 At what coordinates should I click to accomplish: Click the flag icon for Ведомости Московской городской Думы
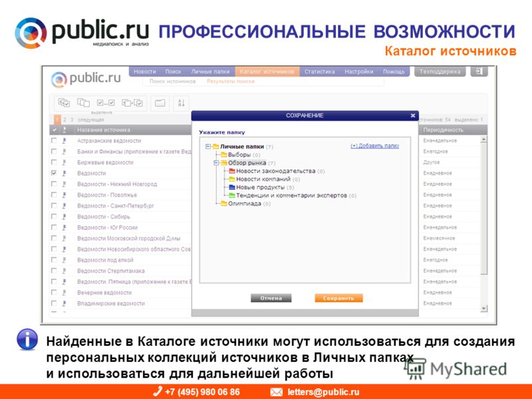point(64,238)
